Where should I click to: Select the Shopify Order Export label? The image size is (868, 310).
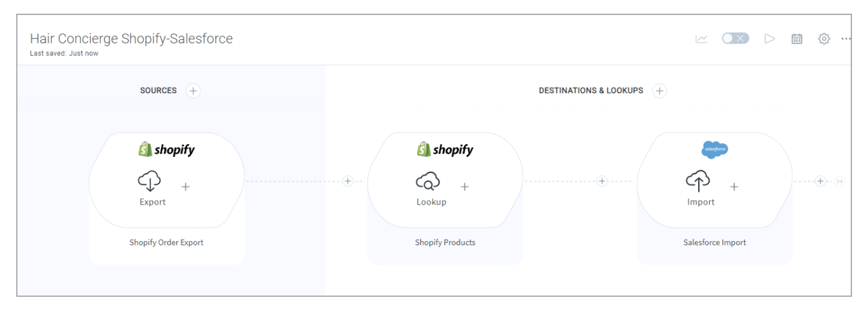coord(166,242)
